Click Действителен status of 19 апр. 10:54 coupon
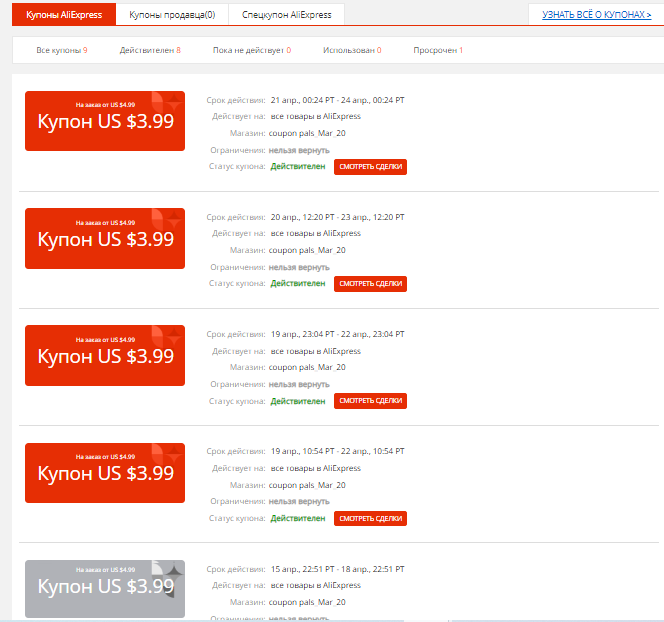The image size is (664, 622). (298, 518)
